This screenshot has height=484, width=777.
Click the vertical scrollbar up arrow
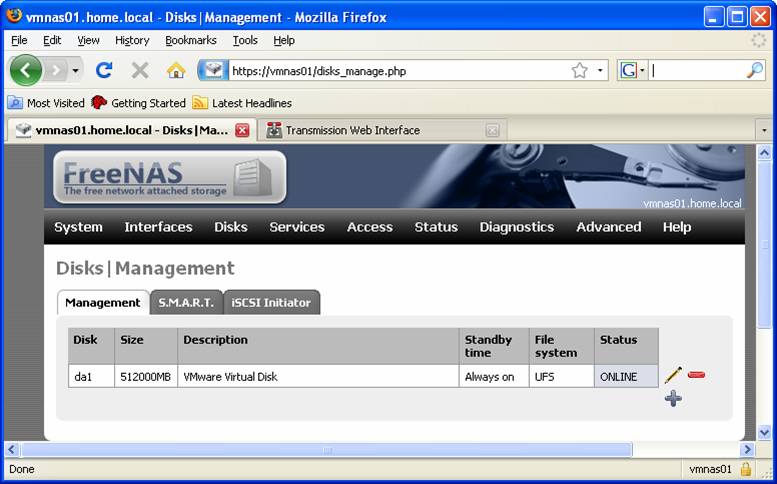click(765, 153)
